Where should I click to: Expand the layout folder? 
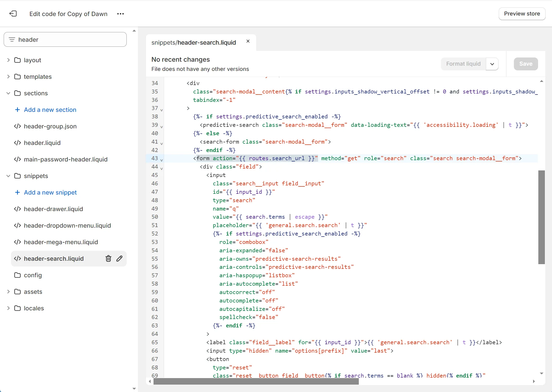(x=8, y=60)
